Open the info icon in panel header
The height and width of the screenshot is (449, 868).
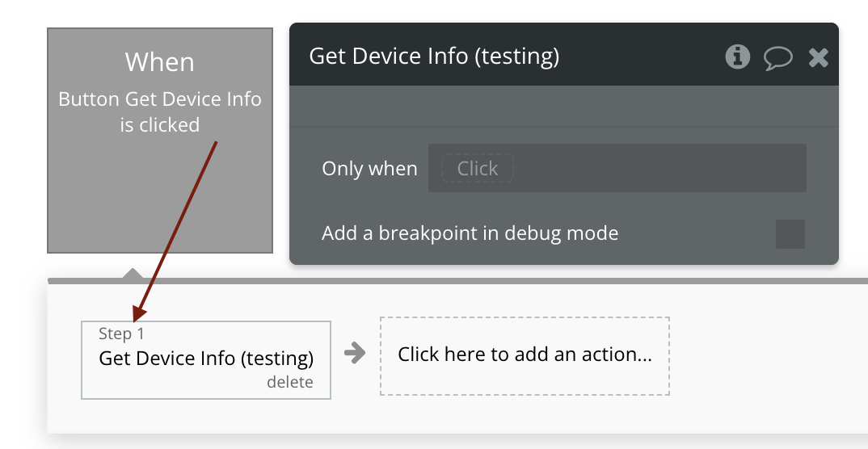pos(737,57)
